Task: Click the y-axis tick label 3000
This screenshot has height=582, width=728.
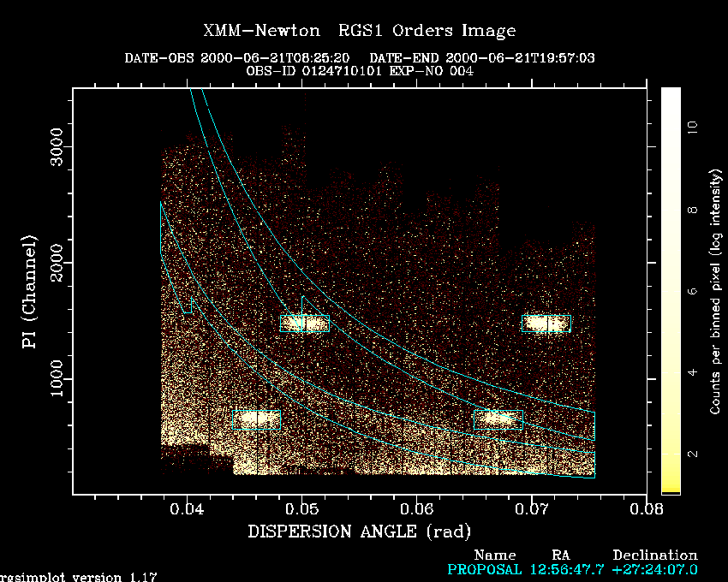Action: click(57, 146)
